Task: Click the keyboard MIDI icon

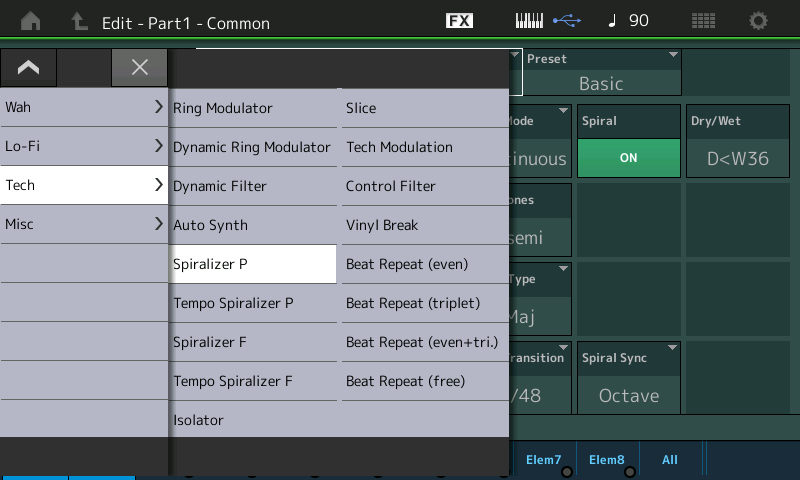Action: click(530, 21)
